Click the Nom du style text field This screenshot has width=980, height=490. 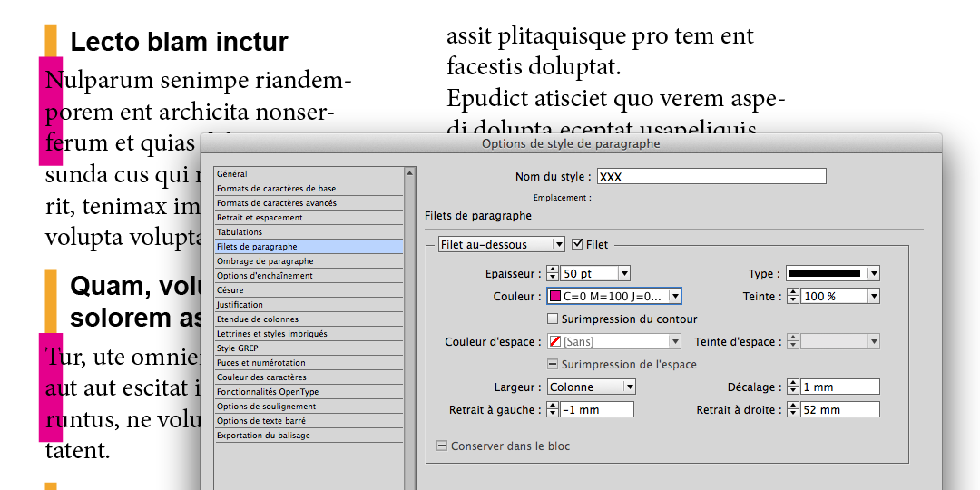coord(710,177)
